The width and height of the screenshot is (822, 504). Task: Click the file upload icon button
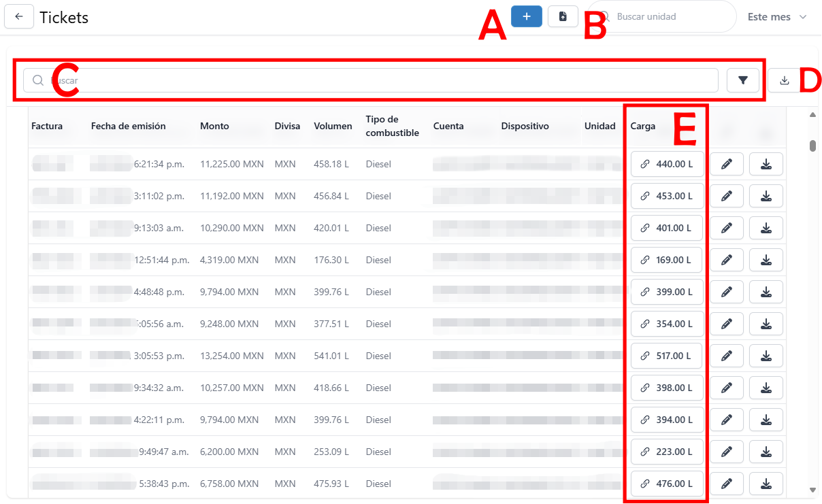click(x=563, y=16)
